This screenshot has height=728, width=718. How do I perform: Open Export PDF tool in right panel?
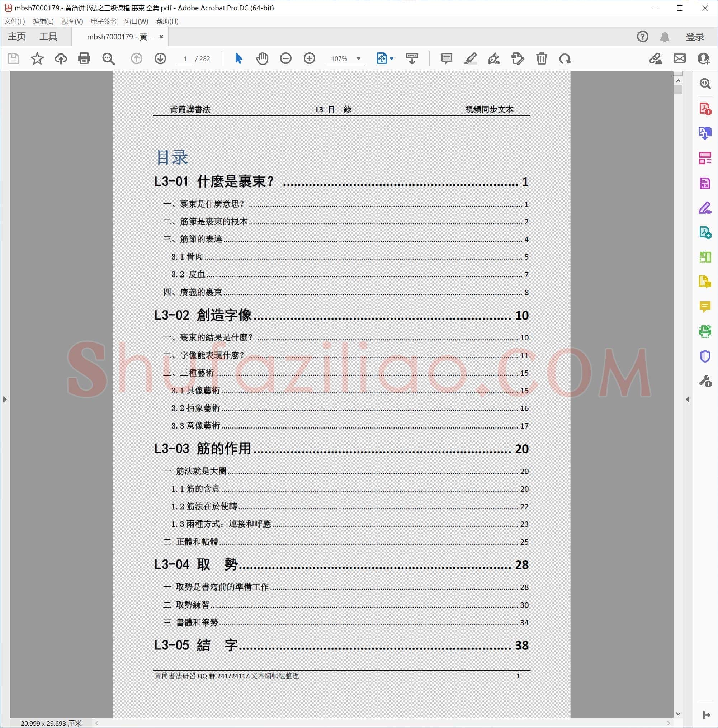coord(705,133)
